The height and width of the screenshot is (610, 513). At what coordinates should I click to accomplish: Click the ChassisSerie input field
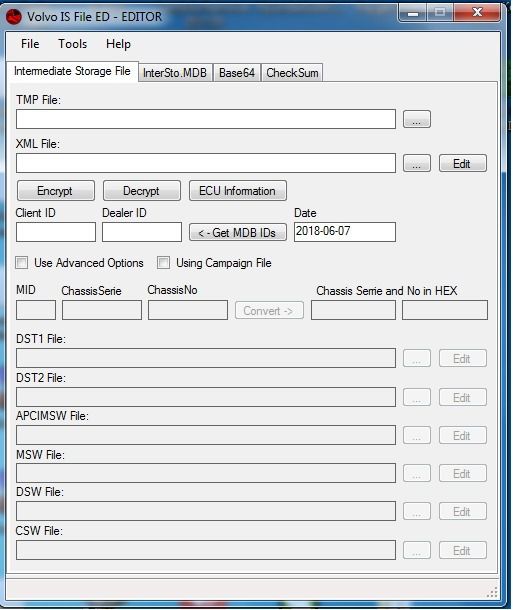(102, 310)
